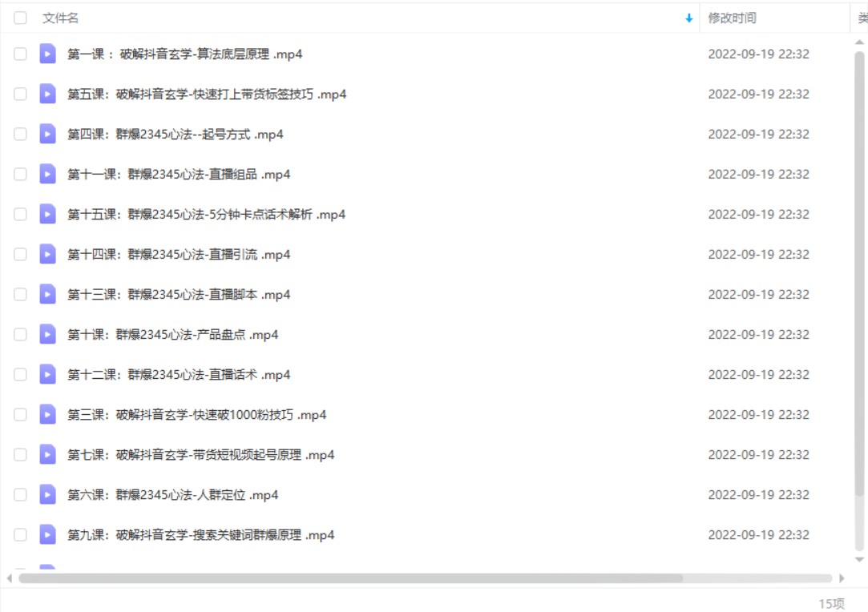Click video icon for 第三课 快速破1000粉技巧
The image size is (868, 612).
pos(47,415)
